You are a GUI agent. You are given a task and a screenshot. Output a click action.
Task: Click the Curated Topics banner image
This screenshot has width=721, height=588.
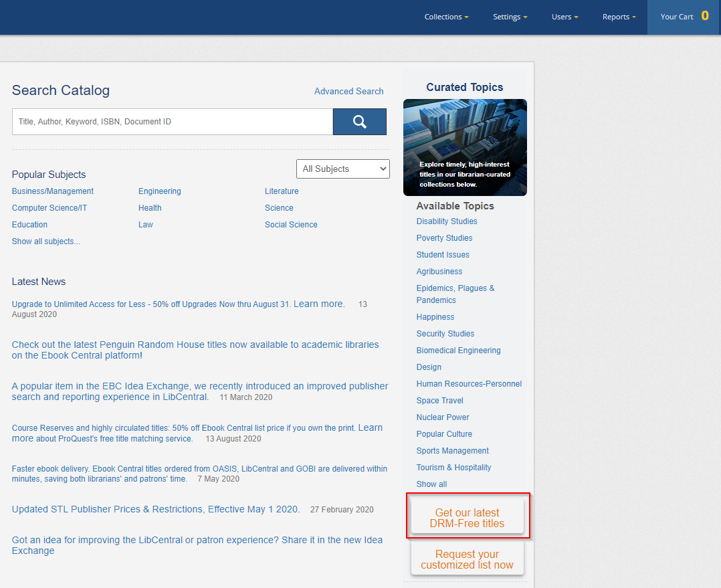click(465, 147)
